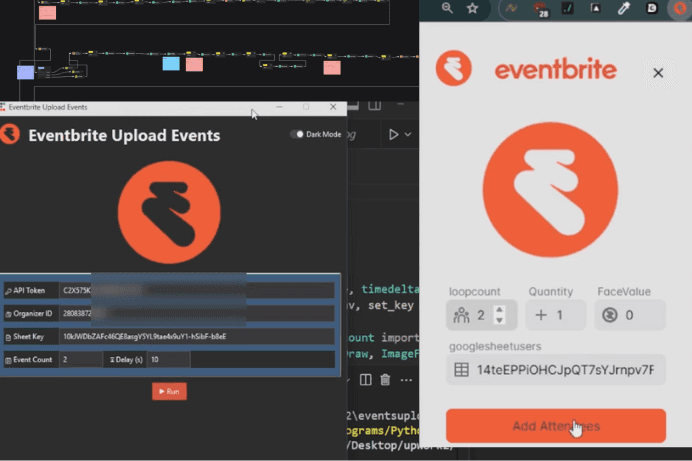Close the Eventbrite extension popup

pyautogui.click(x=658, y=73)
